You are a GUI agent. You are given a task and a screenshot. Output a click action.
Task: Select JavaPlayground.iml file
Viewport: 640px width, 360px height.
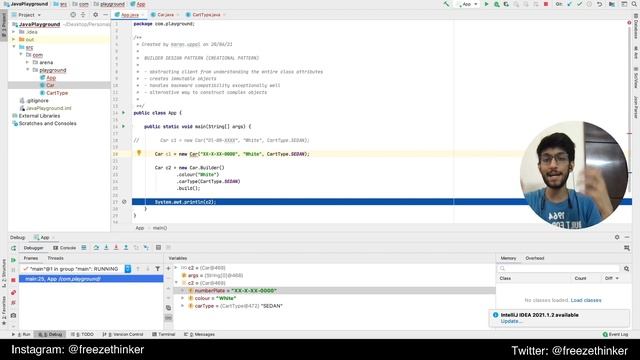(x=48, y=108)
